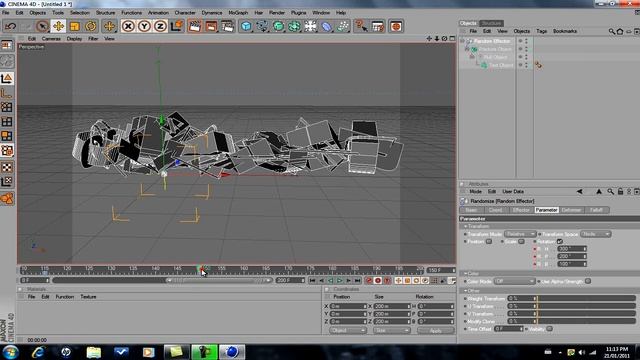The image size is (640, 360).
Task: Switch to the Deformer tab
Action: point(571,210)
